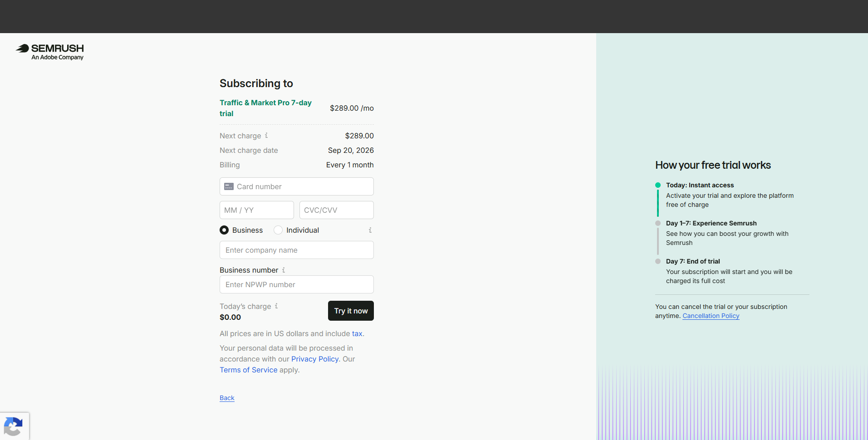Image resolution: width=868 pixels, height=440 pixels.
Task: Open info icon beside Business/Individual options
Action: tap(370, 230)
